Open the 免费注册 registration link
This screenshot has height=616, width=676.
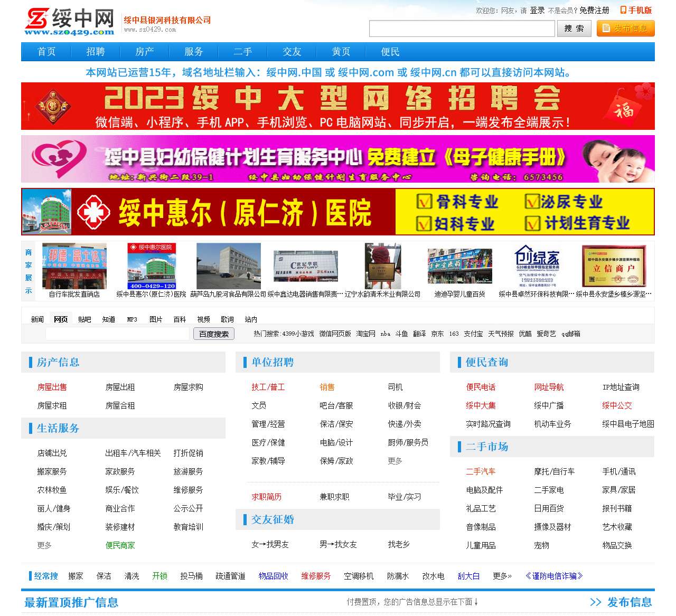(594, 10)
